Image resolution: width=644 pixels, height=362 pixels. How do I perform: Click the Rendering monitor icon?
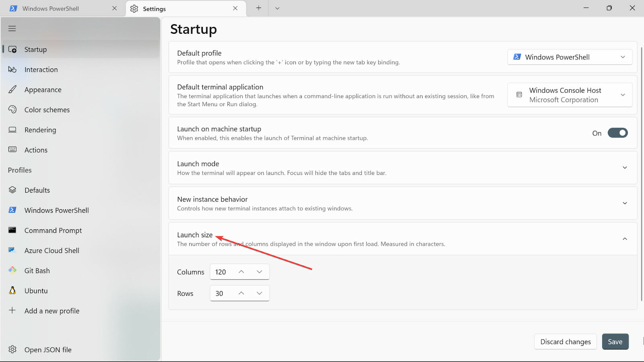point(12,130)
